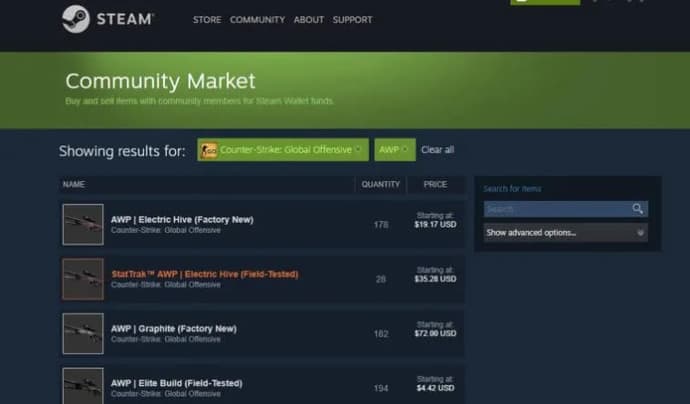Viewport: 690px width, 404px height.
Task: Click the $72.00 USD price
Action: (x=435, y=334)
